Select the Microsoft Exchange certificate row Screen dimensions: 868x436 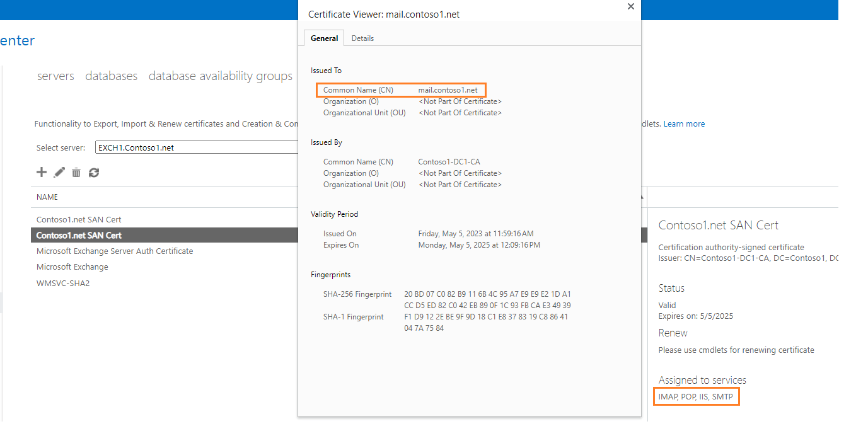click(x=164, y=267)
